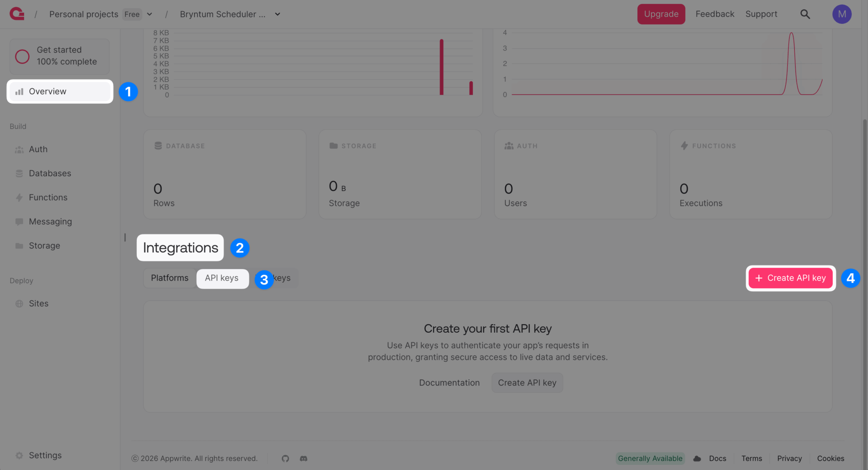Expand the Personal projects organization dropdown

click(x=150, y=14)
